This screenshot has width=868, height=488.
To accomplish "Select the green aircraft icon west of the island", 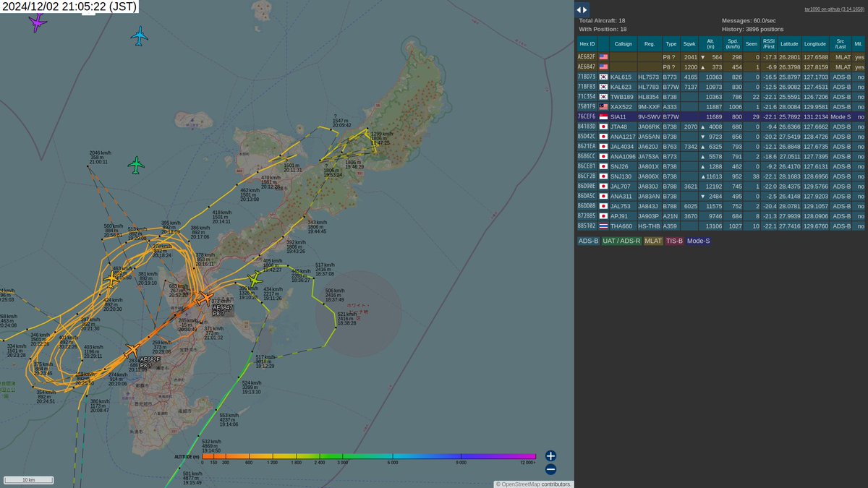I will point(136,165).
